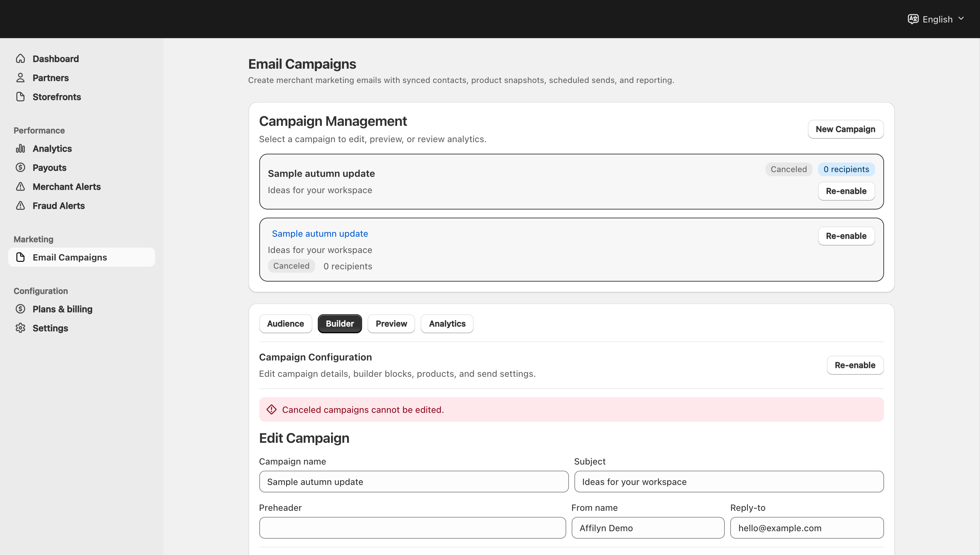The width and height of the screenshot is (980, 555).
Task: Select the bold Sample autumn update title
Action: pyautogui.click(x=322, y=173)
